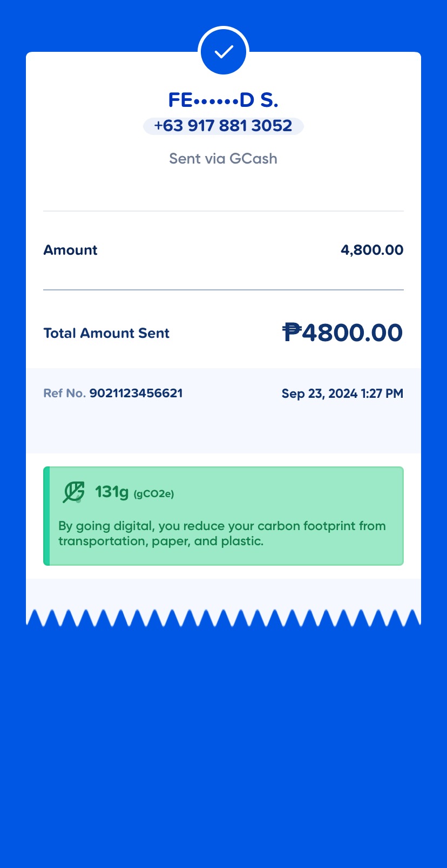The width and height of the screenshot is (447, 868).
Task: Select the "Amount" label
Action: pos(70,250)
